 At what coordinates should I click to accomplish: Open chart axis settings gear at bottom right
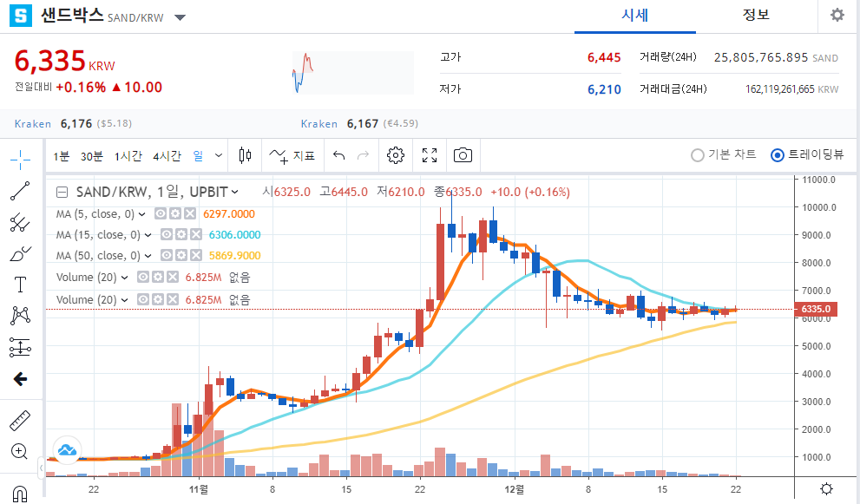click(826, 488)
